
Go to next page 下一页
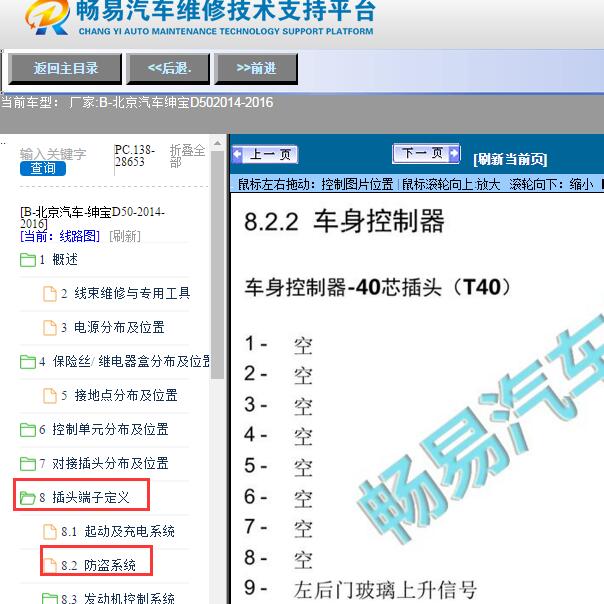[x=426, y=153]
